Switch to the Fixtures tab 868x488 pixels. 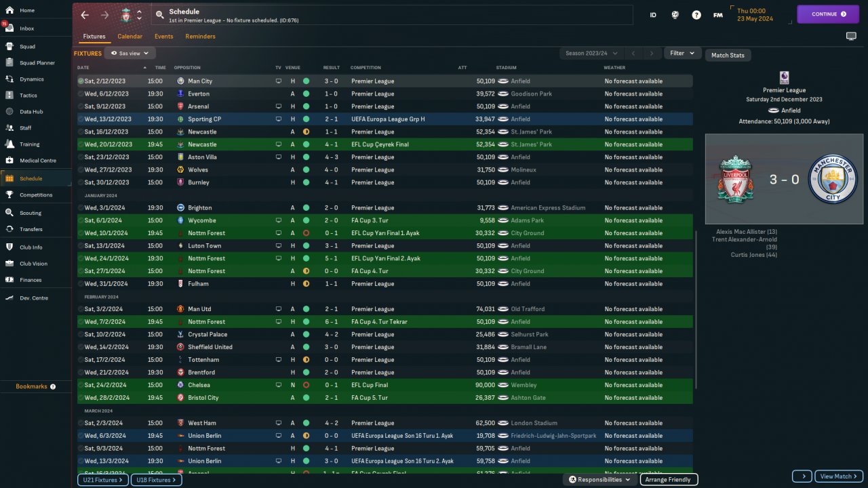(94, 37)
